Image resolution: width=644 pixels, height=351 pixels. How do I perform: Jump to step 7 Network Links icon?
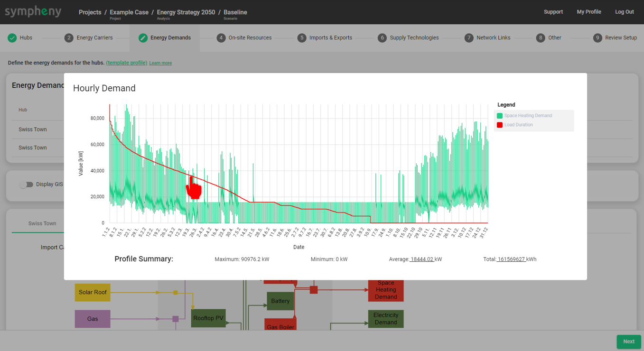(469, 38)
